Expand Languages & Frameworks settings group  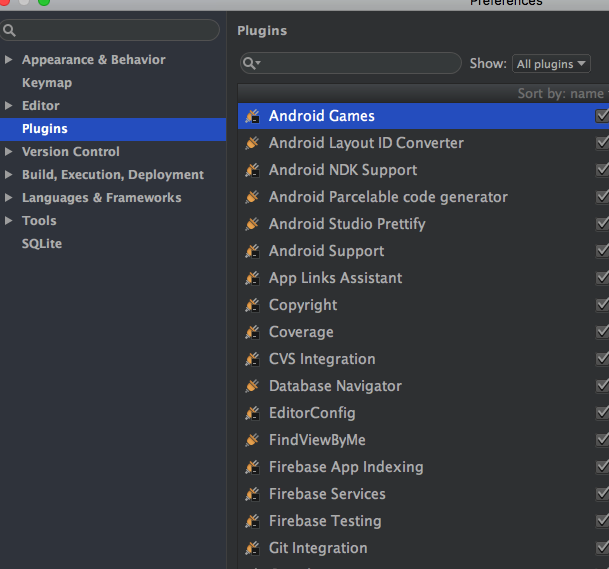coord(8,197)
